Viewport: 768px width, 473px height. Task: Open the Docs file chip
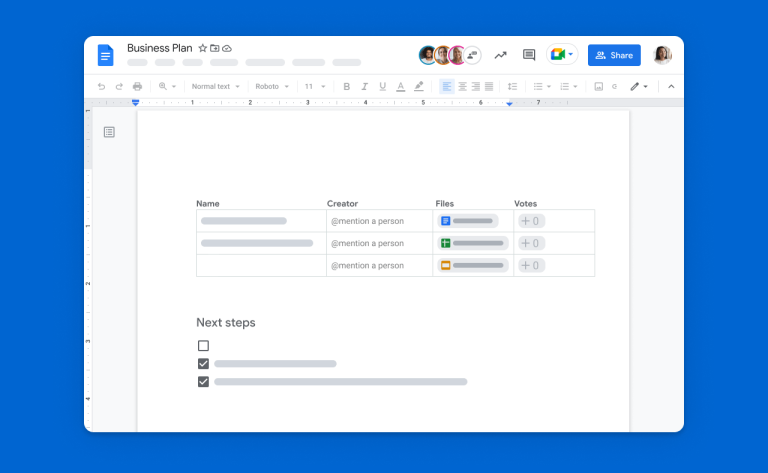click(468, 221)
